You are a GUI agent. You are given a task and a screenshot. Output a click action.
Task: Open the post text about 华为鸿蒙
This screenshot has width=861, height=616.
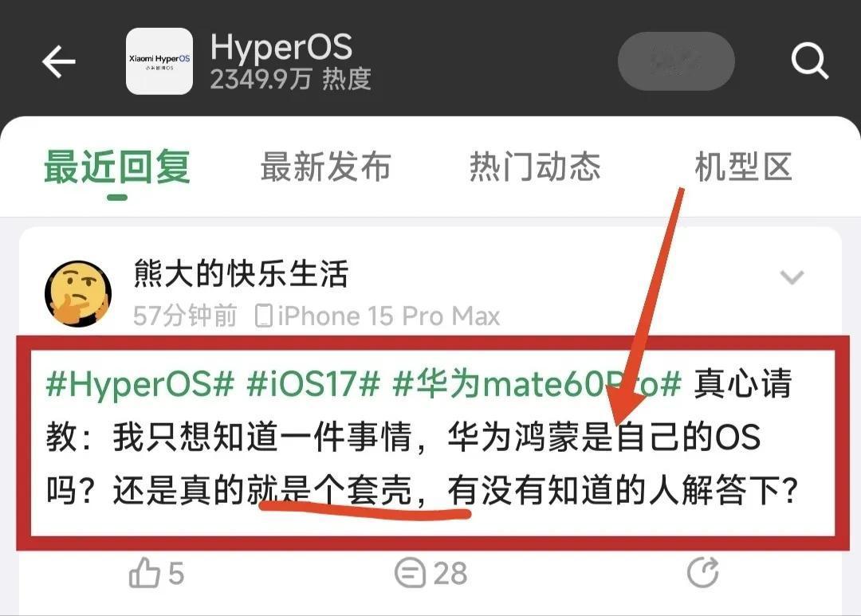(422, 437)
